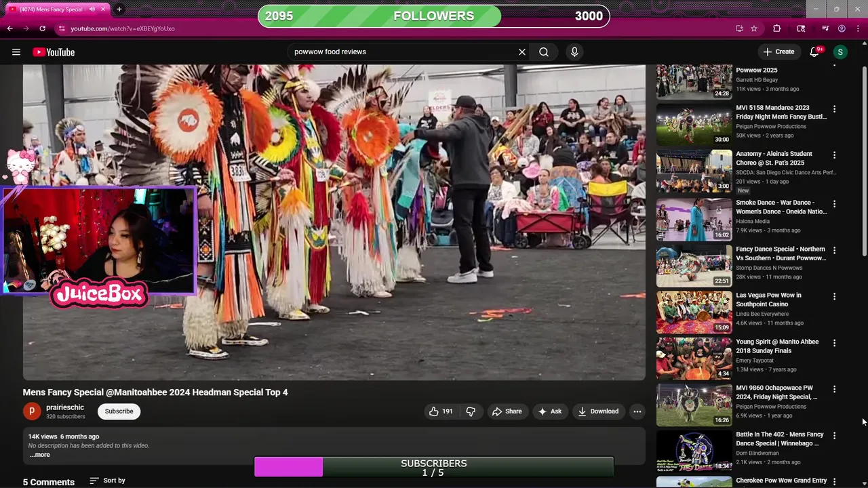Open the browser three-dot menu
Viewport: 868px width, 488px height.
point(858,28)
